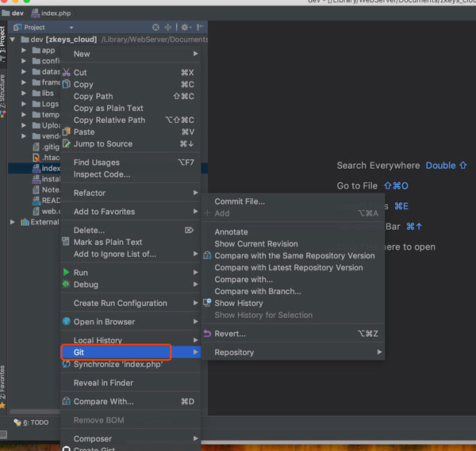The height and width of the screenshot is (451, 476).
Task: Choose Show History in Git submenu
Action: (x=293, y=303)
